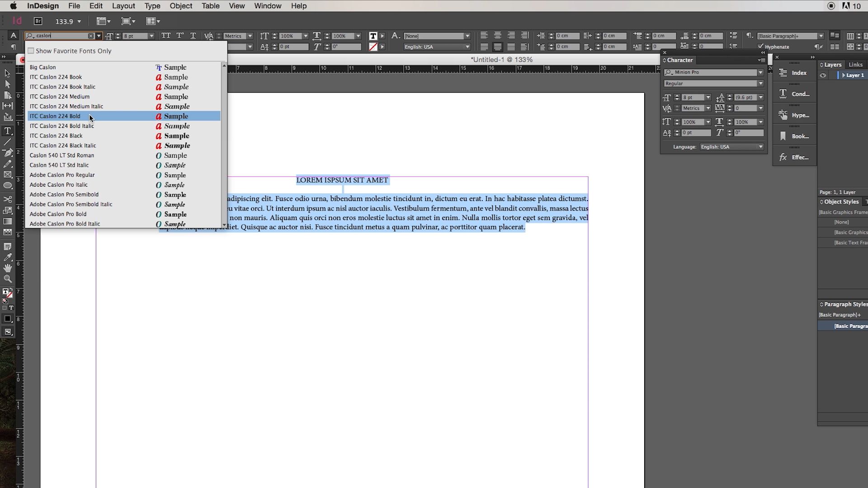This screenshot has width=868, height=488.
Task: Switch to paragraph formatting controls
Action: click(13, 47)
